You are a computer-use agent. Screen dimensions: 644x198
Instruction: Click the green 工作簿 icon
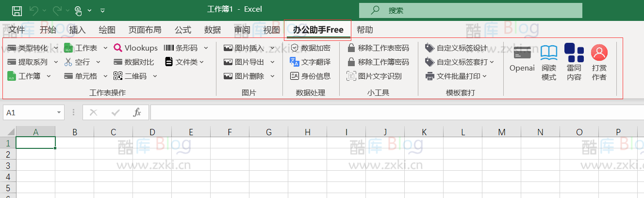pyautogui.click(x=12, y=76)
